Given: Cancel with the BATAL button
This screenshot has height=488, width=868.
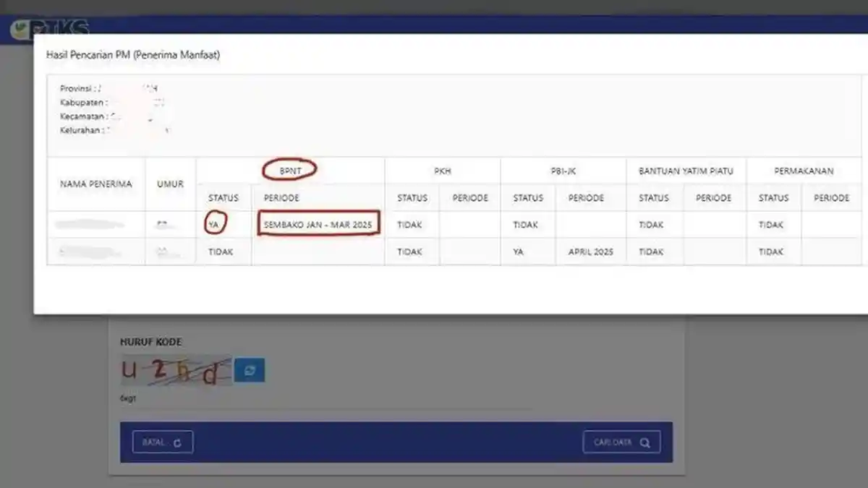Looking at the screenshot, I should pos(163,442).
